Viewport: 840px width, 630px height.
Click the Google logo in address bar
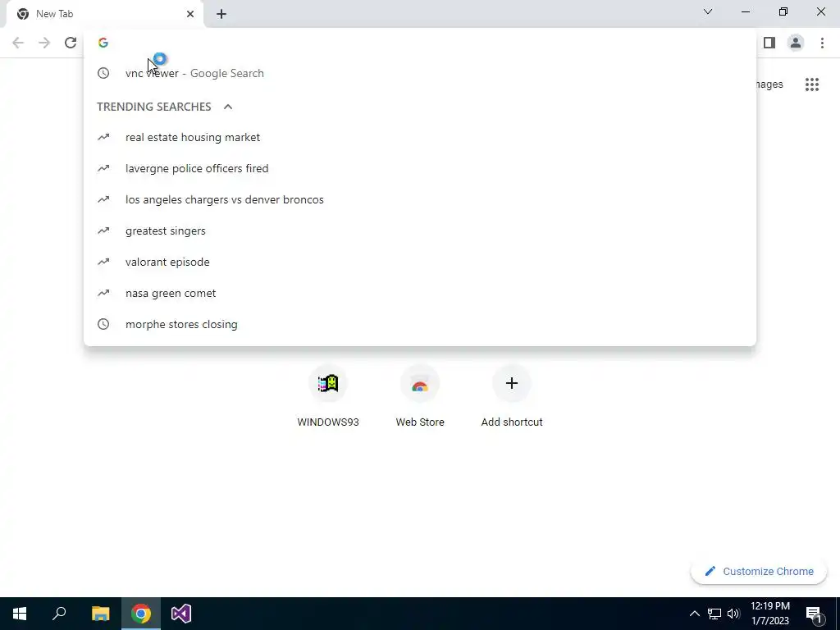103,43
